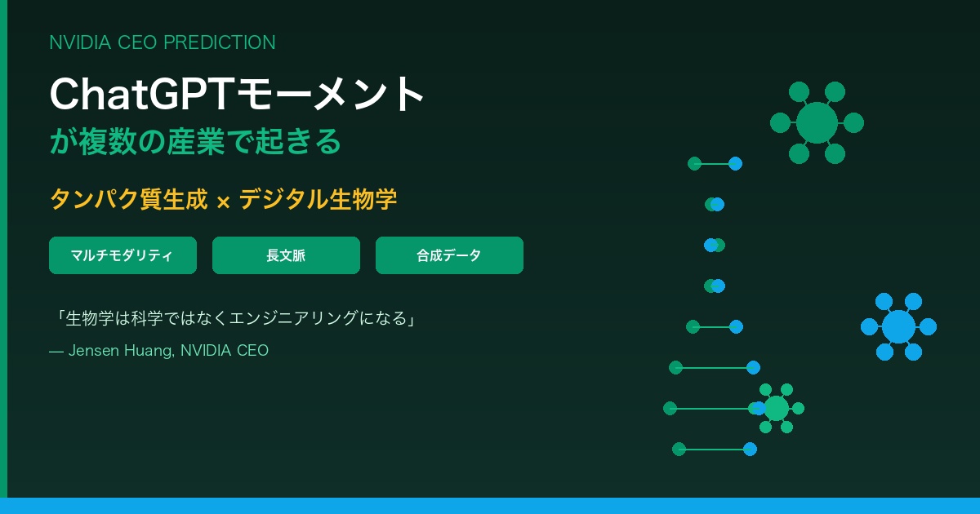Click the large green molecule icon
This screenshot has height=514, width=980.
pos(817,123)
